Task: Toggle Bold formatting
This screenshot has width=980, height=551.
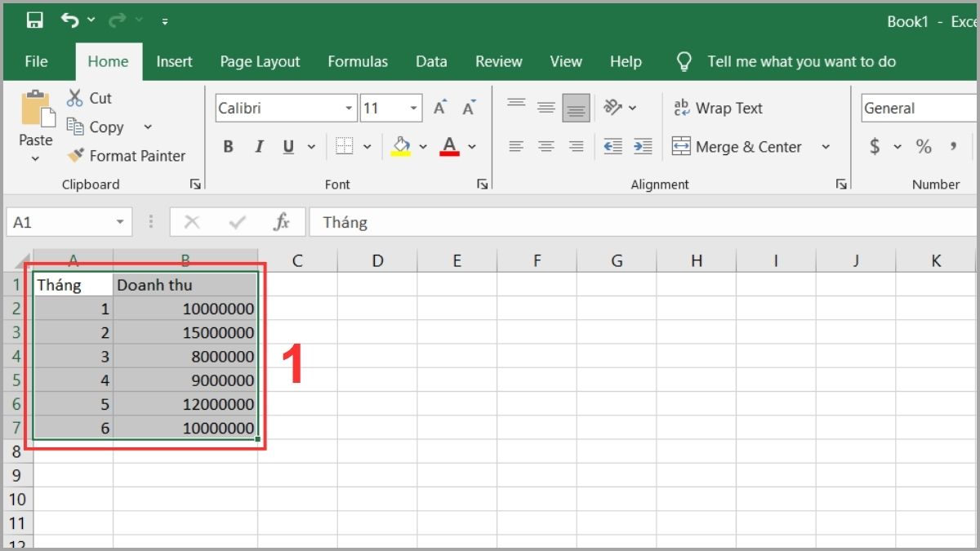Action: (229, 147)
